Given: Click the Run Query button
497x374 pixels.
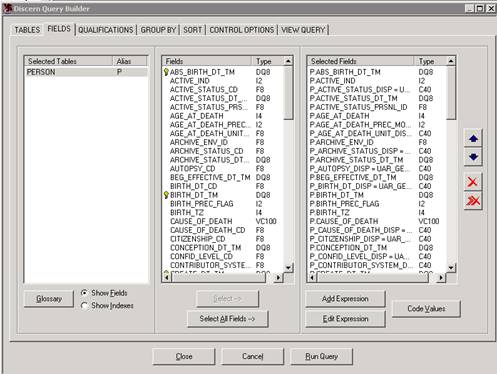Looking at the screenshot, I should [322, 356].
